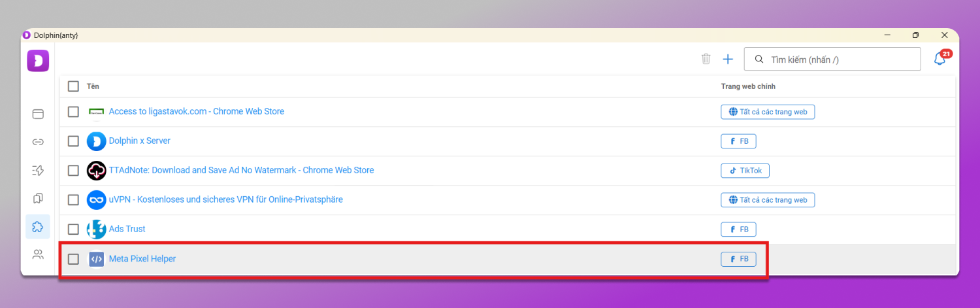980x308 pixels.
Task: Click the trash delete icon
Action: pyautogui.click(x=706, y=59)
